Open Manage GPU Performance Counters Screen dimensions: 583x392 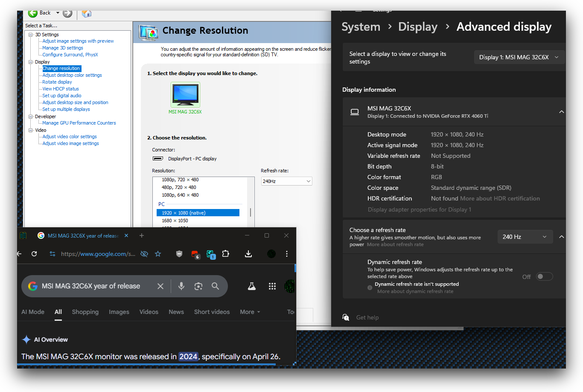point(79,123)
